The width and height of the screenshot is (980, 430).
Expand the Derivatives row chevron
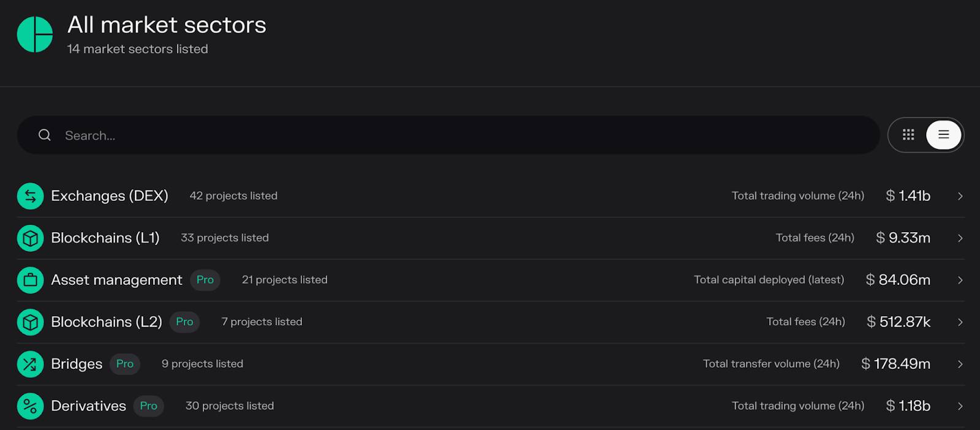pos(960,406)
